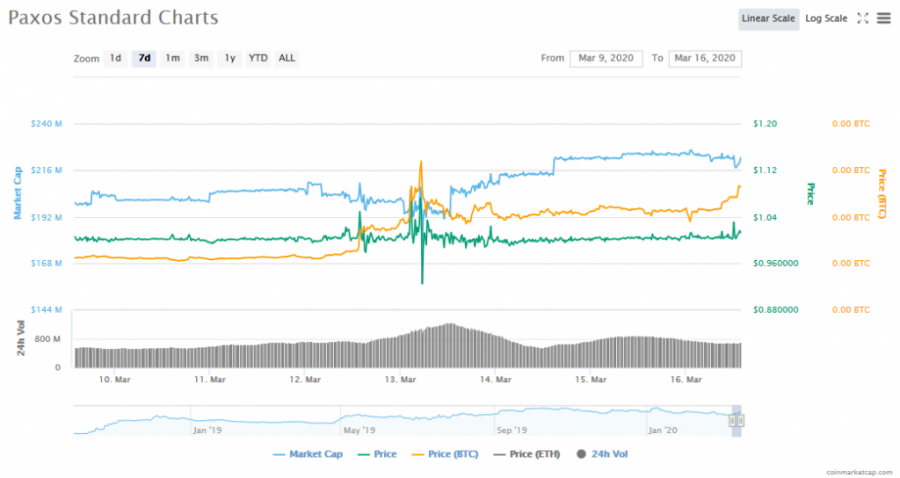Viewport: 900px width, 478px height.
Task: Toggle green Price series in legend
Action: [x=377, y=454]
